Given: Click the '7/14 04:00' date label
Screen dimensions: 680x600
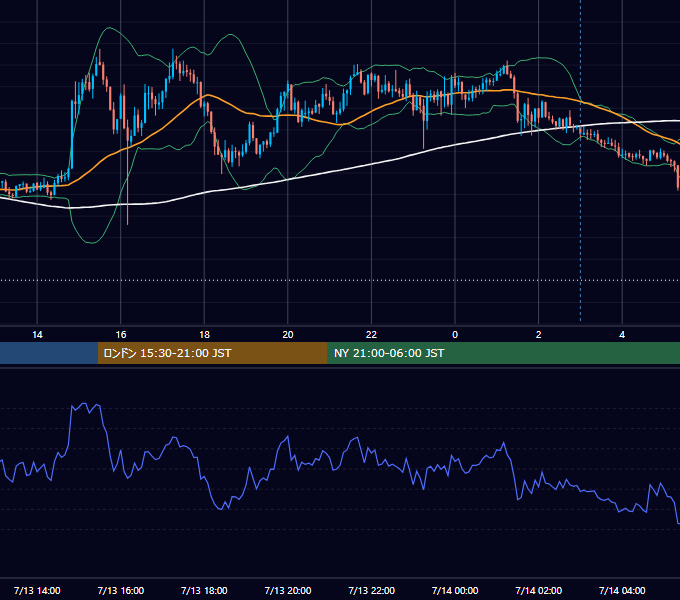Looking at the screenshot, I should 622,590.
